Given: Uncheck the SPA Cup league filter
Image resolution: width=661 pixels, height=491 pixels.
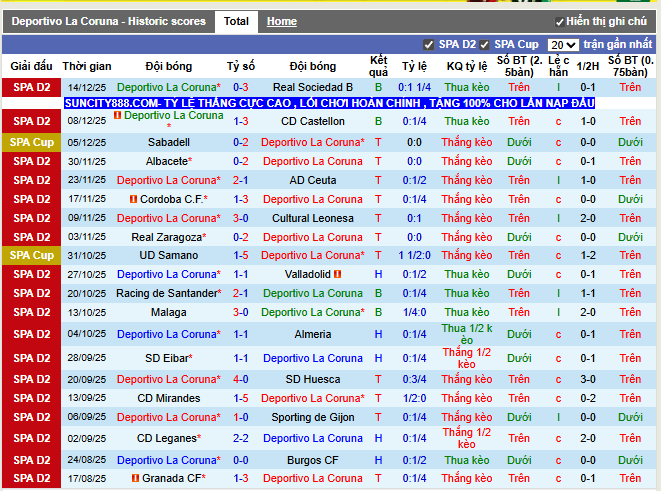Looking at the screenshot, I should tap(484, 45).
